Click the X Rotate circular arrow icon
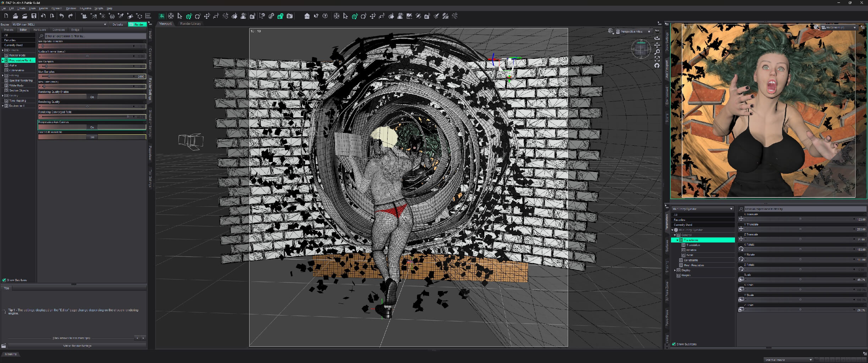This screenshot has height=363, width=868. pyautogui.click(x=741, y=249)
